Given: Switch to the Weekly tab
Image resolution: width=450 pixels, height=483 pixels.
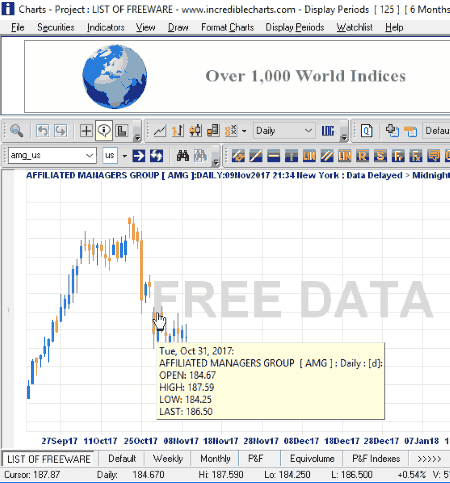Looking at the screenshot, I should click(168, 459).
